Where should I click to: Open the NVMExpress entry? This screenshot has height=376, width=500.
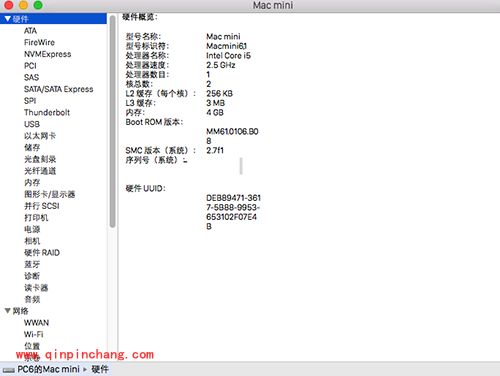[48, 54]
